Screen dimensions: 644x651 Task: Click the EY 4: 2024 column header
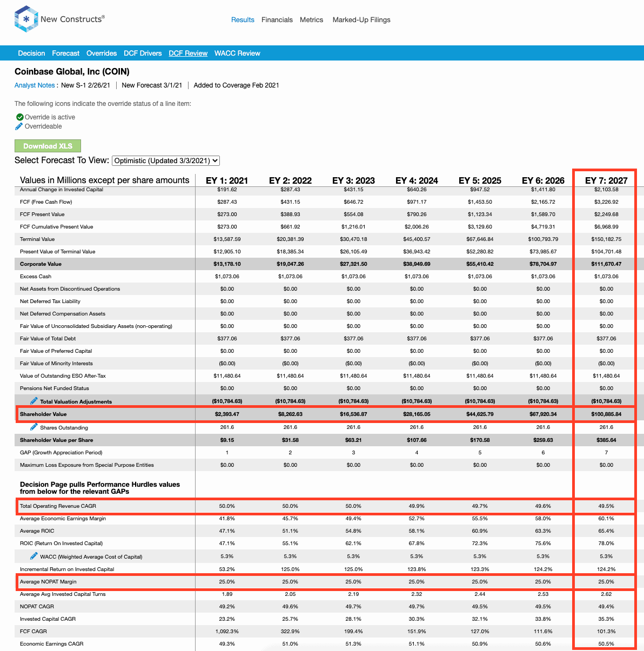[x=417, y=180]
